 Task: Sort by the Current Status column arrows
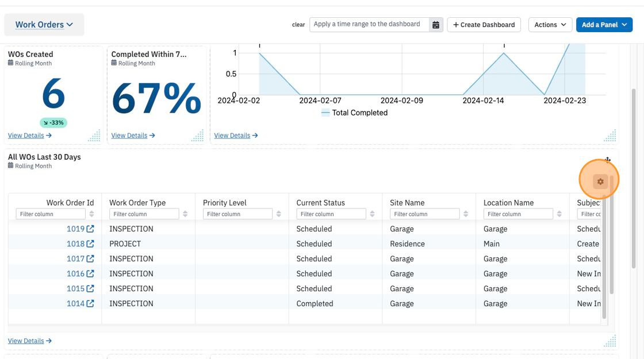pyautogui.click(x=372, y=214)
